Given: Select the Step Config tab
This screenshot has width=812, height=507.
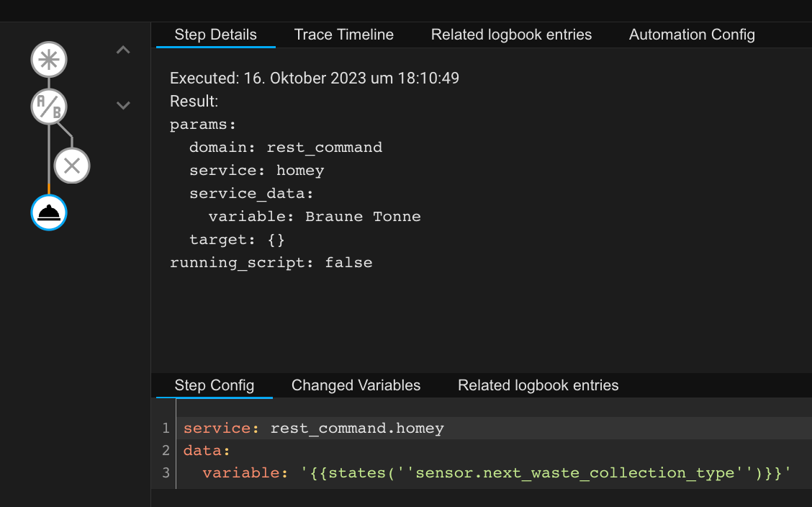Looking at the screenshot, I should tap(214, 385).
